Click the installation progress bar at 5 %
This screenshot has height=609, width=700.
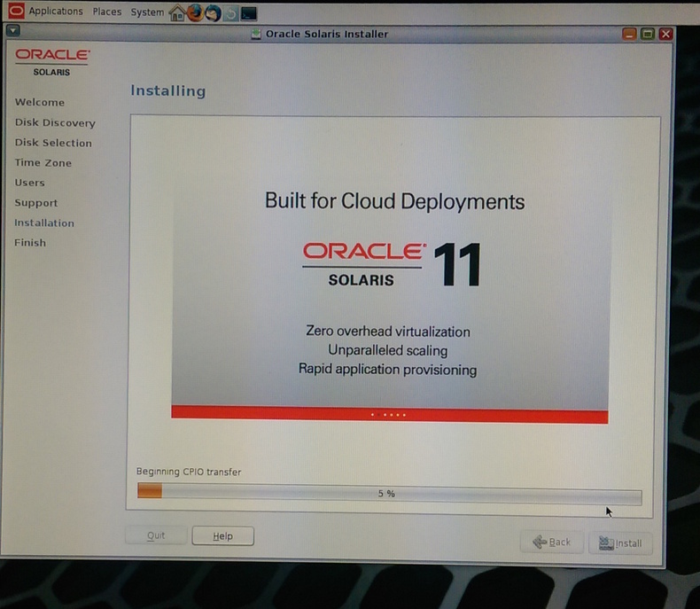tap(389, 494)
